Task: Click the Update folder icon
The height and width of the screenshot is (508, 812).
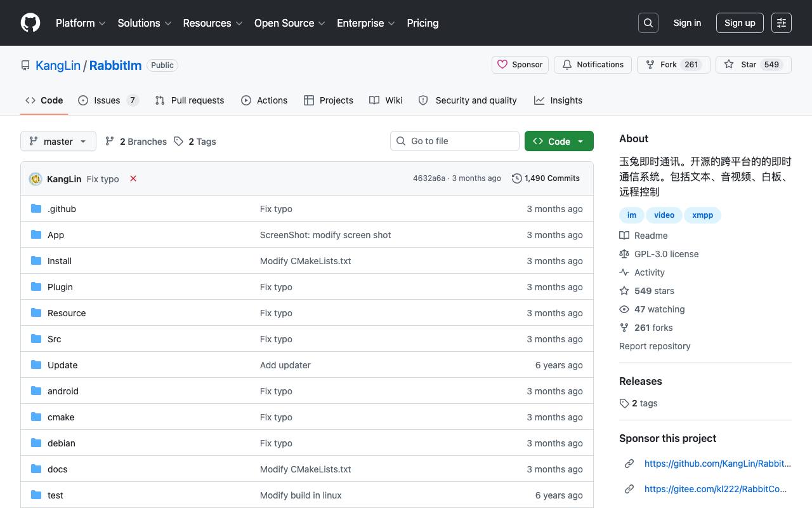Action: [x=36, y=364]
